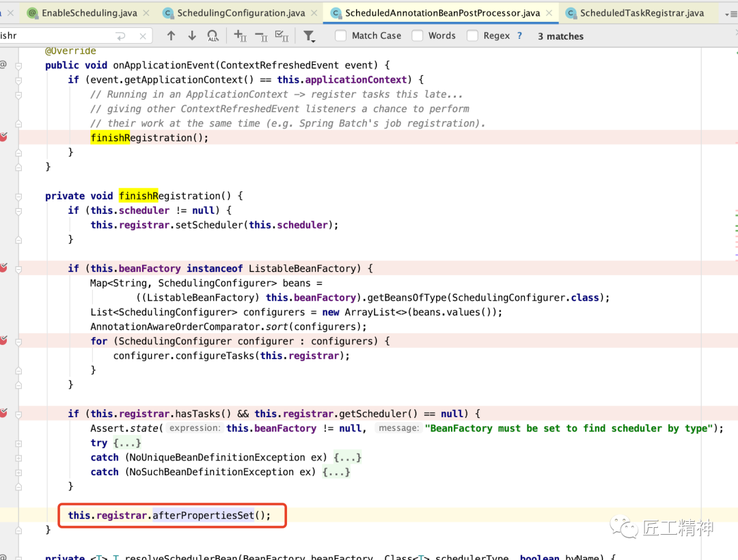The height and width of the screenshot is (560, 738).
Task: Click the setScheduler method call
Action: 210,225
